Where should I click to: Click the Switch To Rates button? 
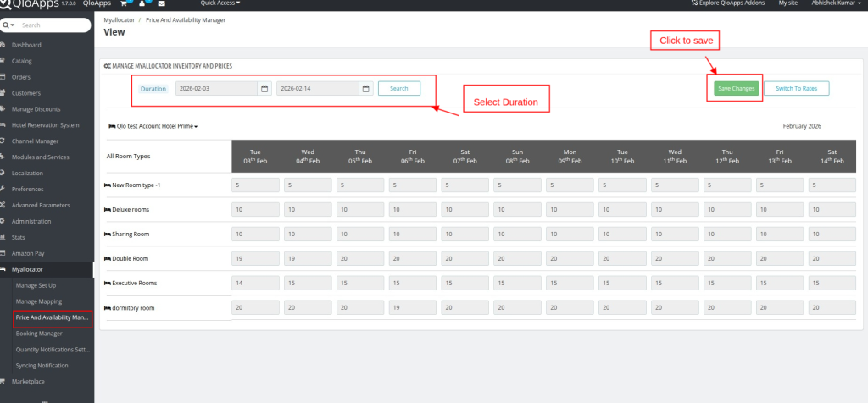click(796, 88)
